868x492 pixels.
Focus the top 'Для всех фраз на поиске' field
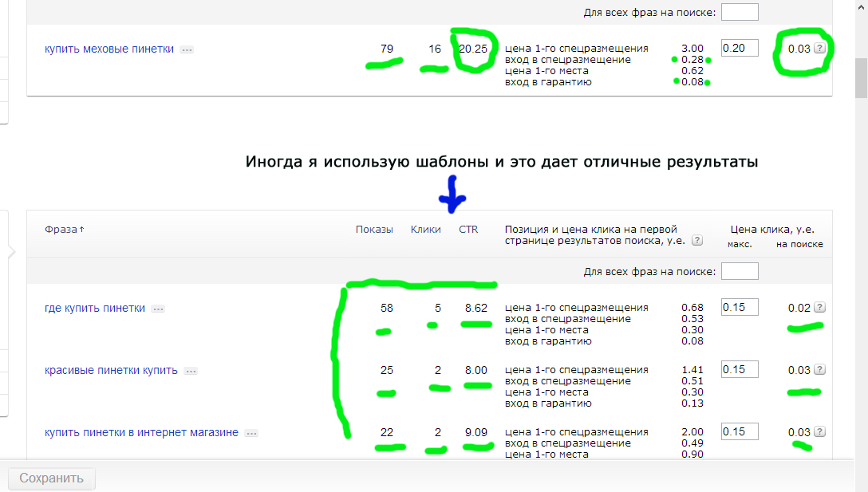coord(740,12)
